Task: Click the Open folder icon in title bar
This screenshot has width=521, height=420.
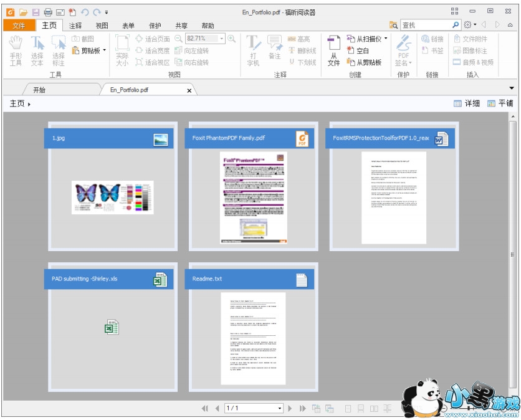Action: click(x=23, y=12)
